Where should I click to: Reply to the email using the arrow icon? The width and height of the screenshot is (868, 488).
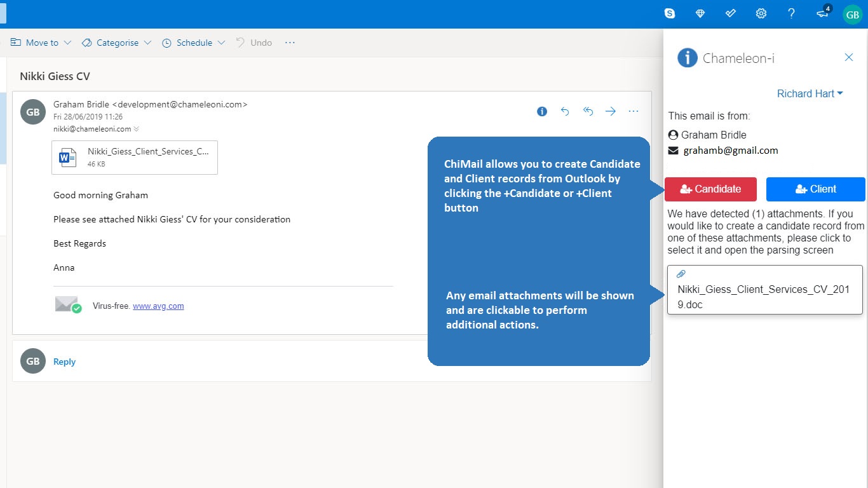565,111
